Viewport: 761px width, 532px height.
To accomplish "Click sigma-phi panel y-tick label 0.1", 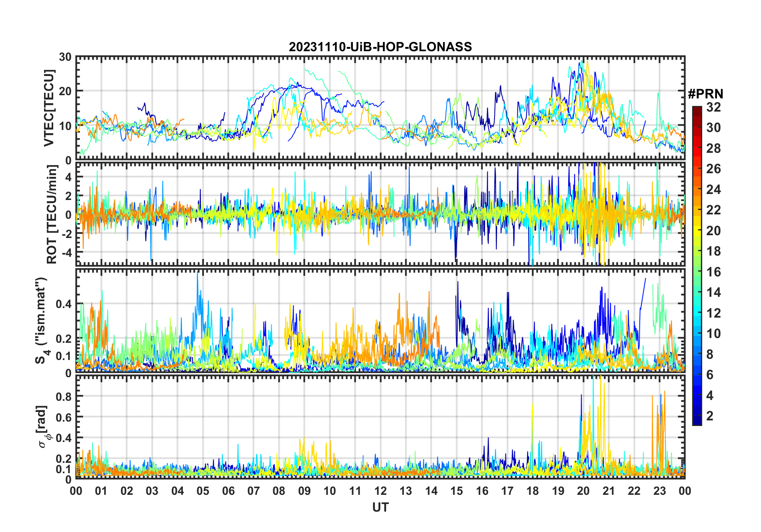I will [x=64, y=469].
